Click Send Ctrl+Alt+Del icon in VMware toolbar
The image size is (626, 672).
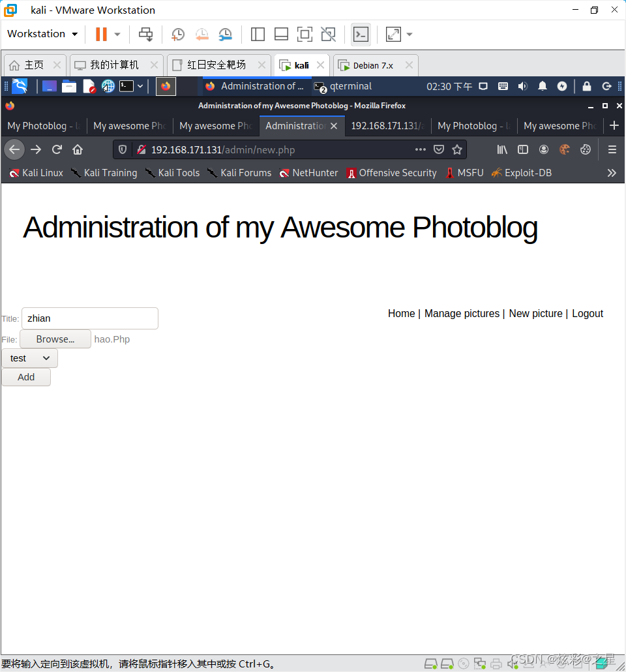(x=145, y=35)
